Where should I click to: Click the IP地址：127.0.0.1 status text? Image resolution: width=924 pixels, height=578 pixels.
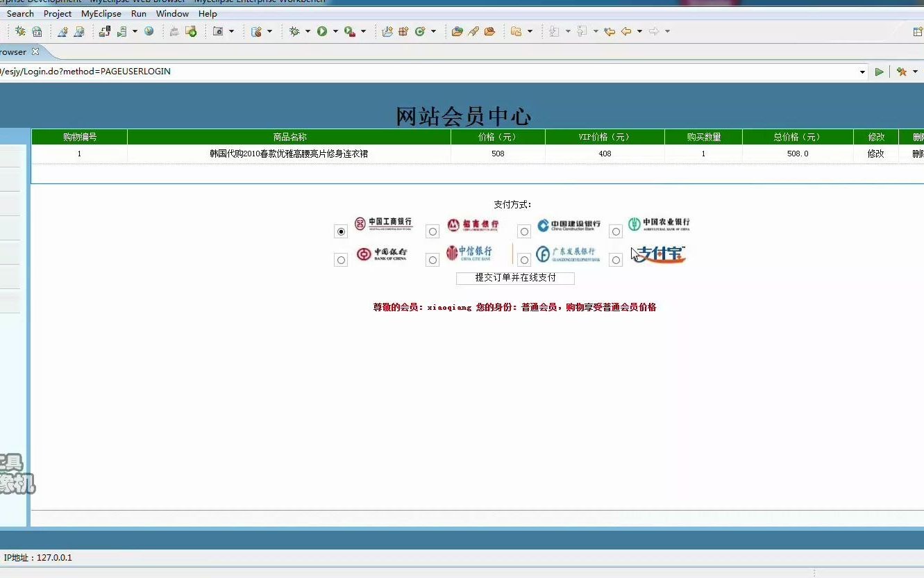[x=38, y=558]
